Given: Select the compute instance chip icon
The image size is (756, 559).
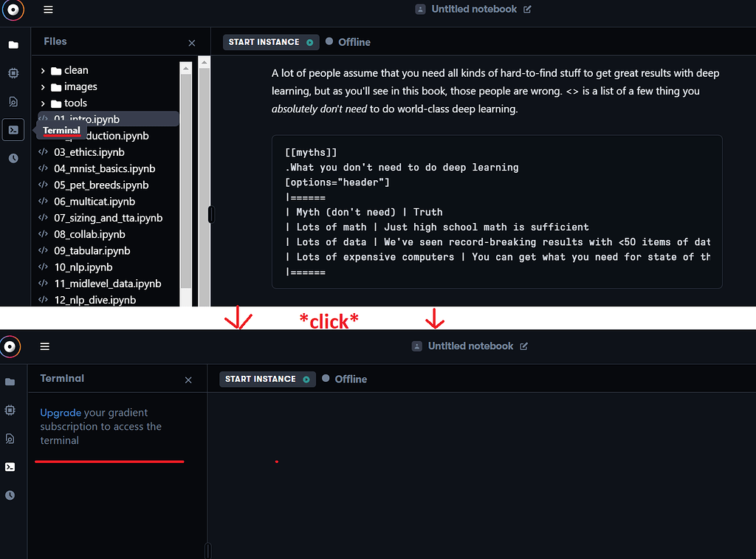Looking at the screenshot, I should [13, 73].
